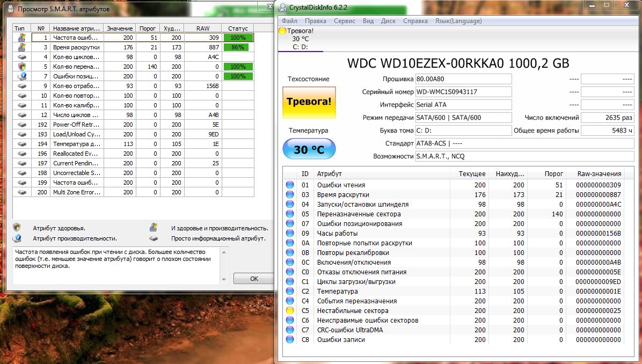Image resolution: width=642 pixels, height=364 pixels.
Task: Open the Файл menu
Action: point(289,21)
